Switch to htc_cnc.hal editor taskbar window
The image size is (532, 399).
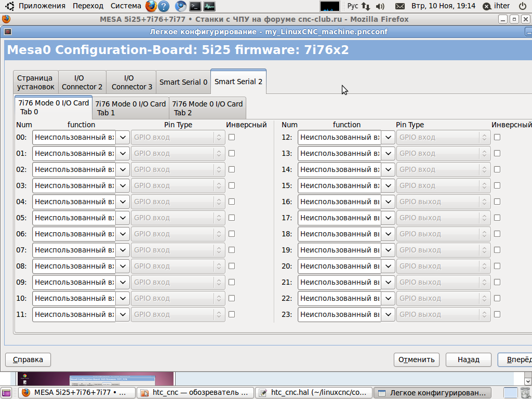click(313, 393)
